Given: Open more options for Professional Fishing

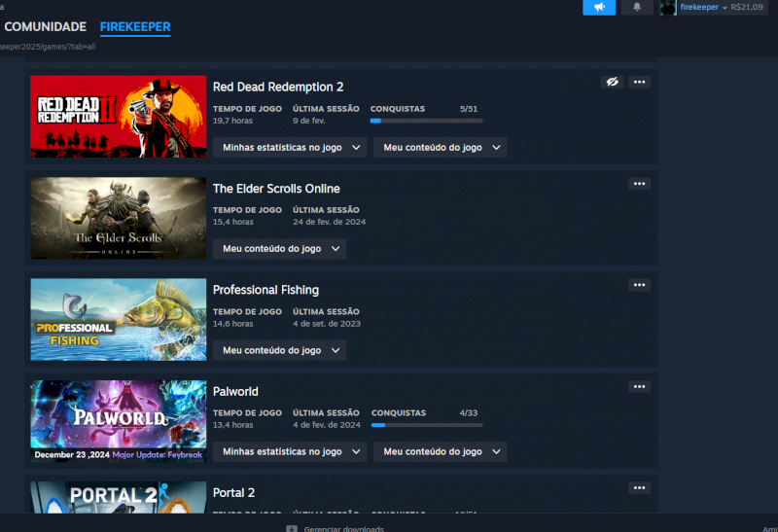Looking at the screenshot, I should 639,285.
